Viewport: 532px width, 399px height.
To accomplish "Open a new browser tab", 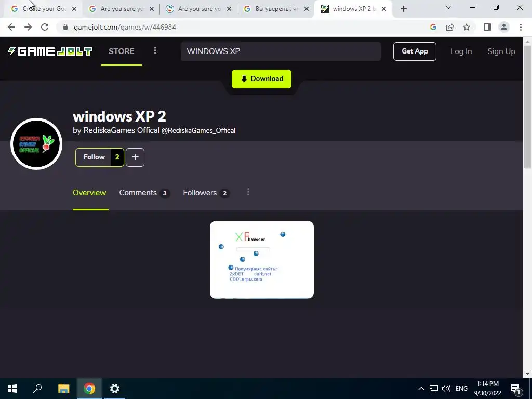I will pyautogui.click(x=403, y=9).
